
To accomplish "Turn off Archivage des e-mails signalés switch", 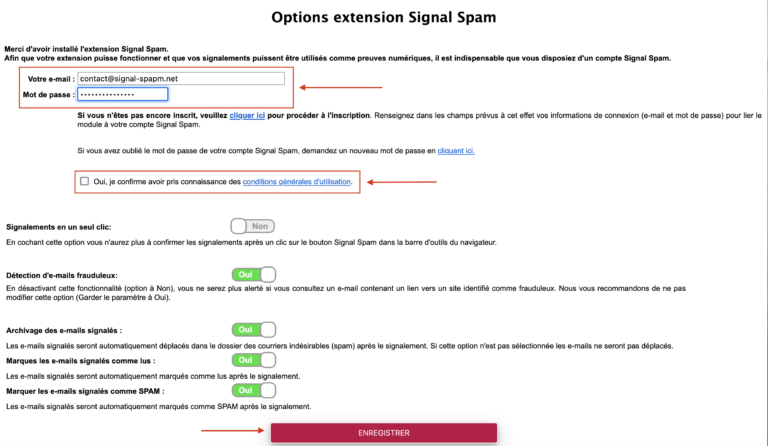I will (x=254, y=330).
